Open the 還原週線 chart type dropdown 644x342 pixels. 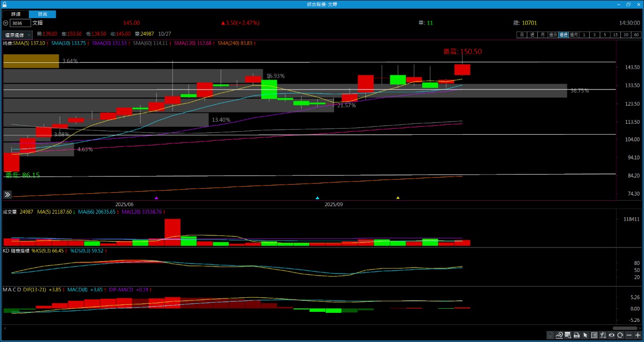tap(18, 35)
